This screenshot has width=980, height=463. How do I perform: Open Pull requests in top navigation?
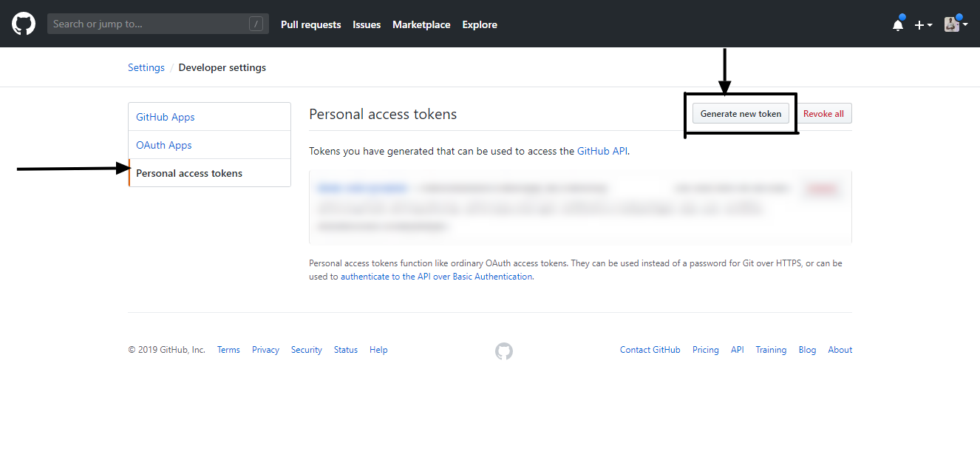click(x=310, y=24)
